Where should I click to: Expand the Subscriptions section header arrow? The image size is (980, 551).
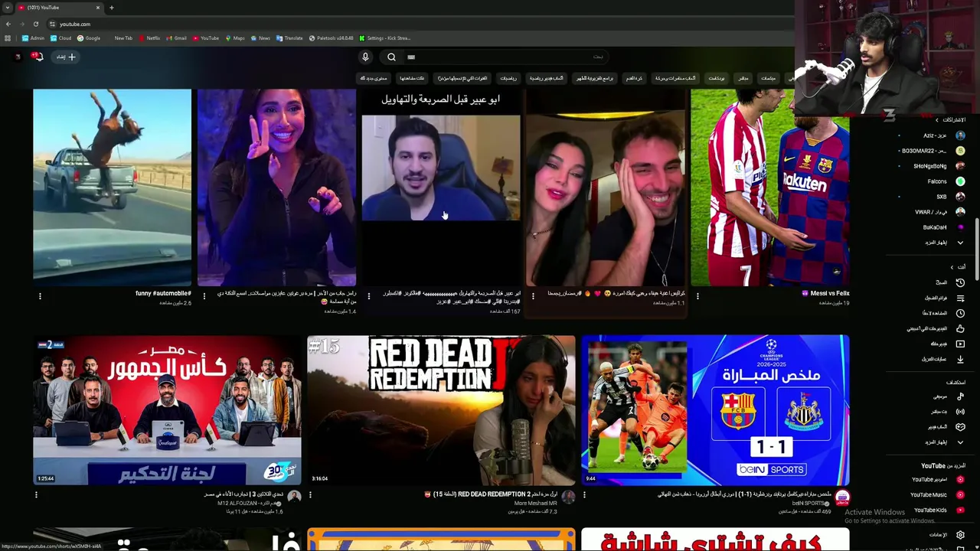click(936, 120)
